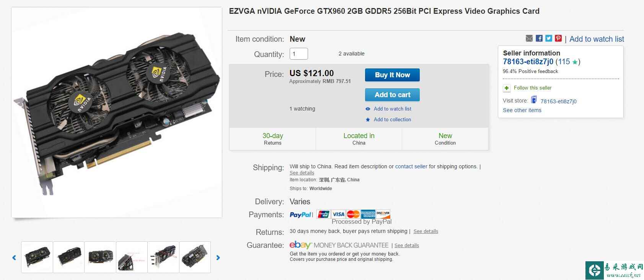Open the contact seller link
The image size is (644, 280).
coord(411,166)
